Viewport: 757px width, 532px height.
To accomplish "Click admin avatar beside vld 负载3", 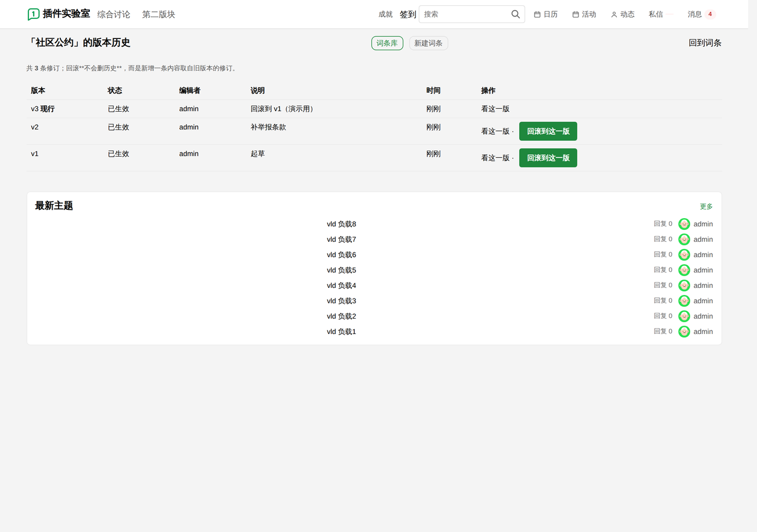I will (684, 301).
